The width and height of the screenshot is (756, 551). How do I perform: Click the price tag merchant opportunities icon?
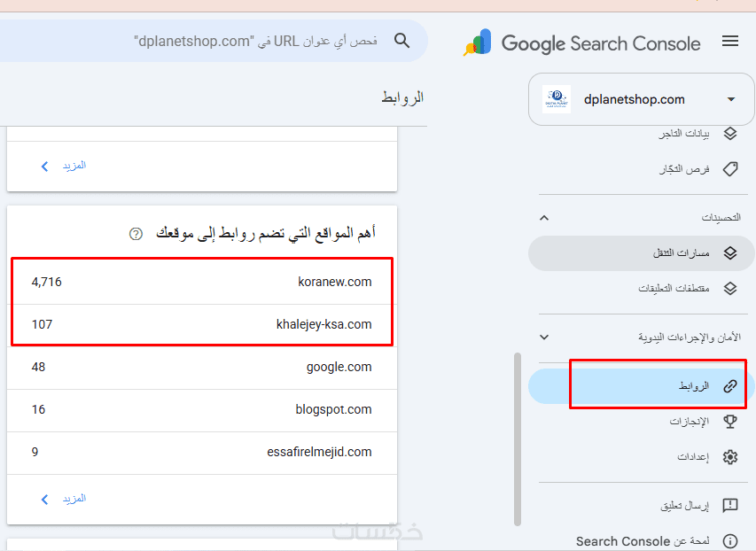(730, 169)
